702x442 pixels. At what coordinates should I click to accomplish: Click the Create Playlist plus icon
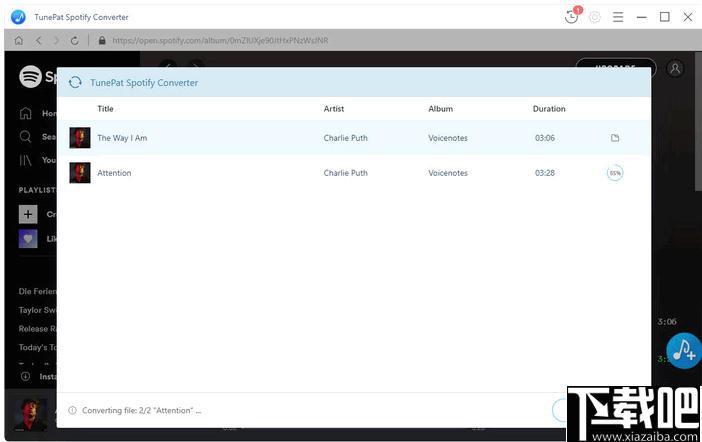tap(28, 214)
